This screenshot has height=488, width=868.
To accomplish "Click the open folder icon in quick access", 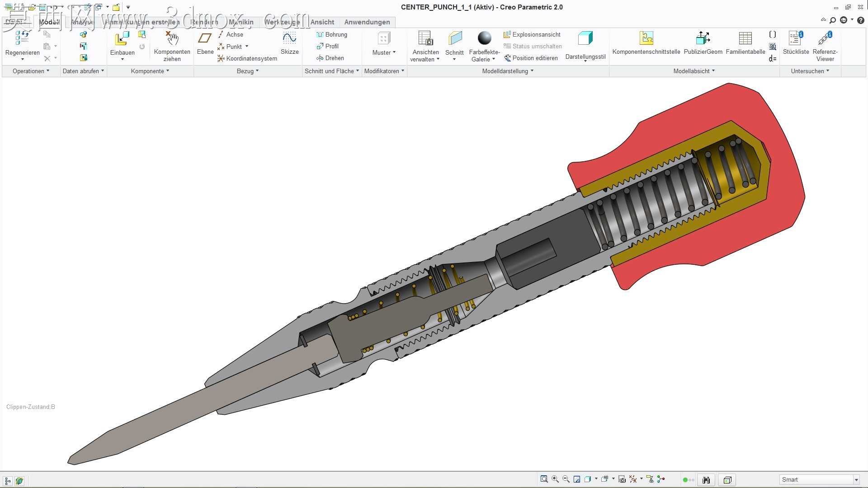I will pos(32,7).
